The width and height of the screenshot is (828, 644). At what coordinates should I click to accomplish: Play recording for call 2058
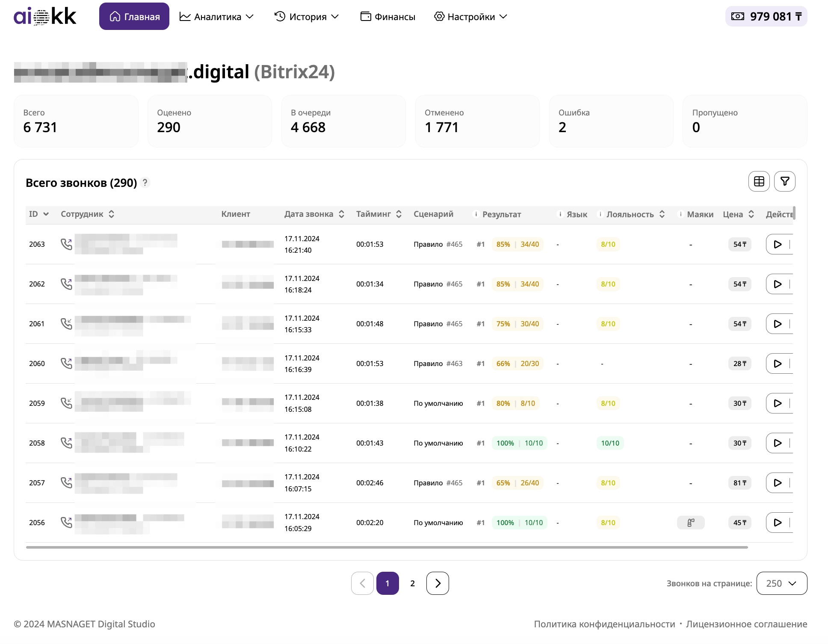pyautogui.click(x=778, y=443)
